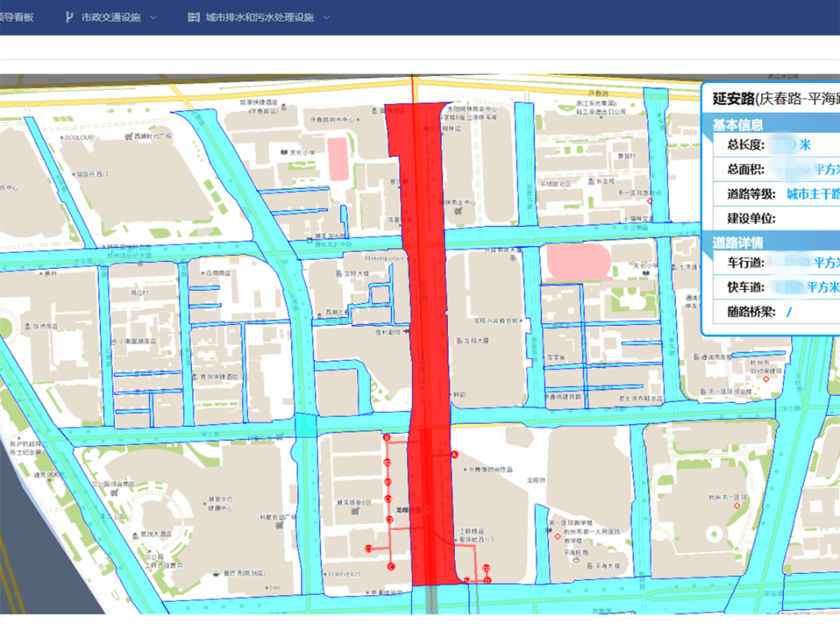Open the 城市排水和污水处理设施 menu

pyautogui.click(x=259, y=17)
